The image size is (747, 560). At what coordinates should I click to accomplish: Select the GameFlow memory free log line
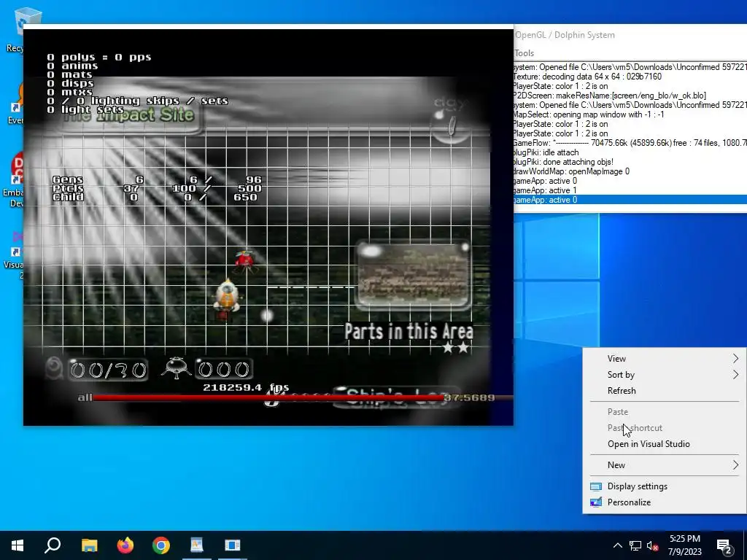click(x=630, y=143)
